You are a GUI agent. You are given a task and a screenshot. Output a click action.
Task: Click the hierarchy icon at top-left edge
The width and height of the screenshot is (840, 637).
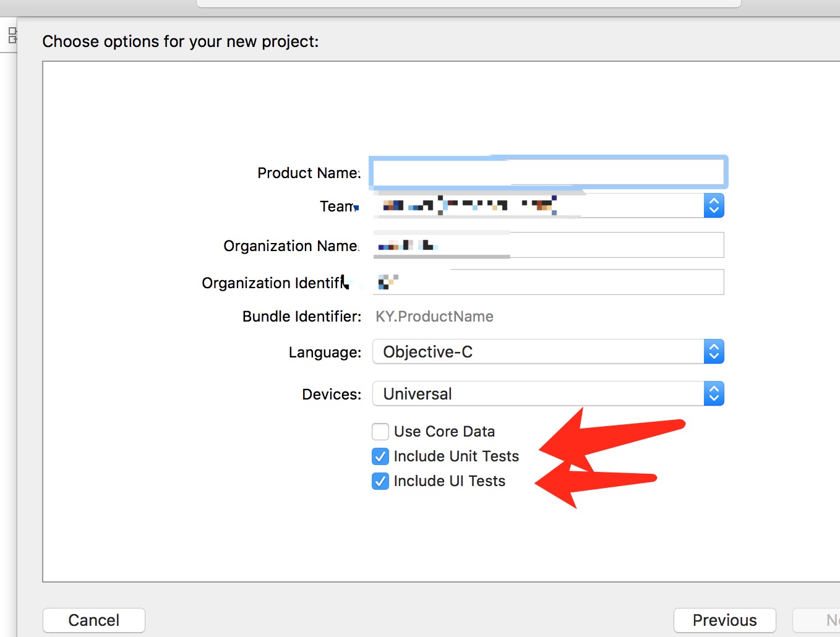(x=12, y=35)
